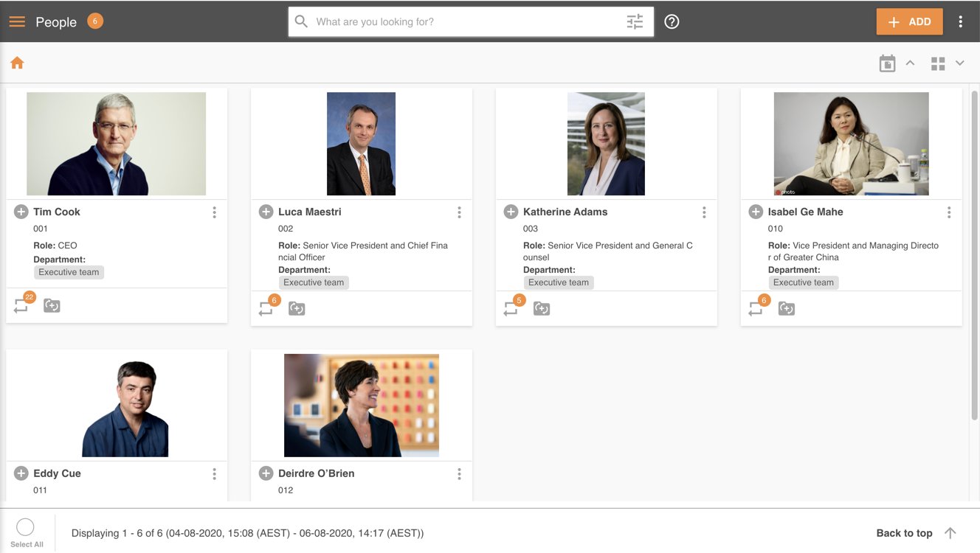Click the search input field

[x=465, y=22]
